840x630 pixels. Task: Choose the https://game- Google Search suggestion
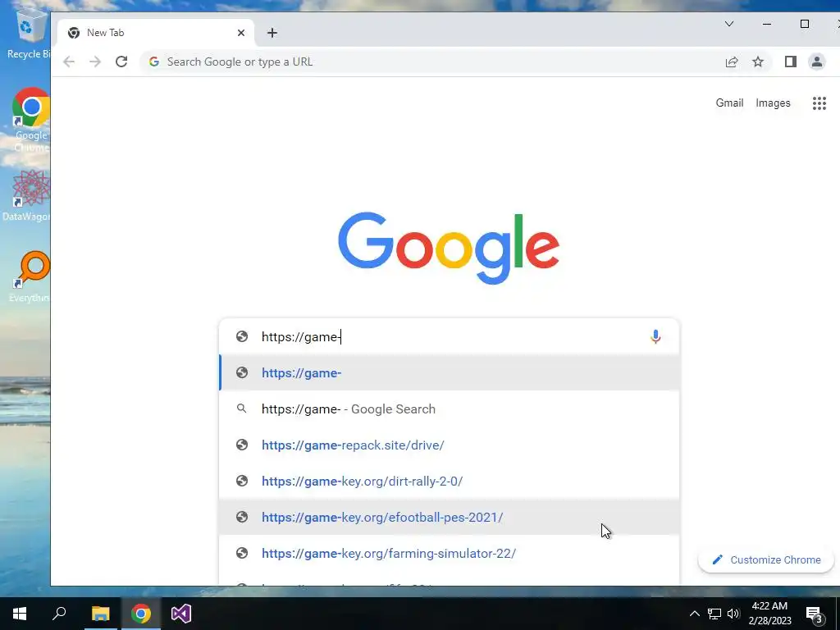(x=449, y=409)
